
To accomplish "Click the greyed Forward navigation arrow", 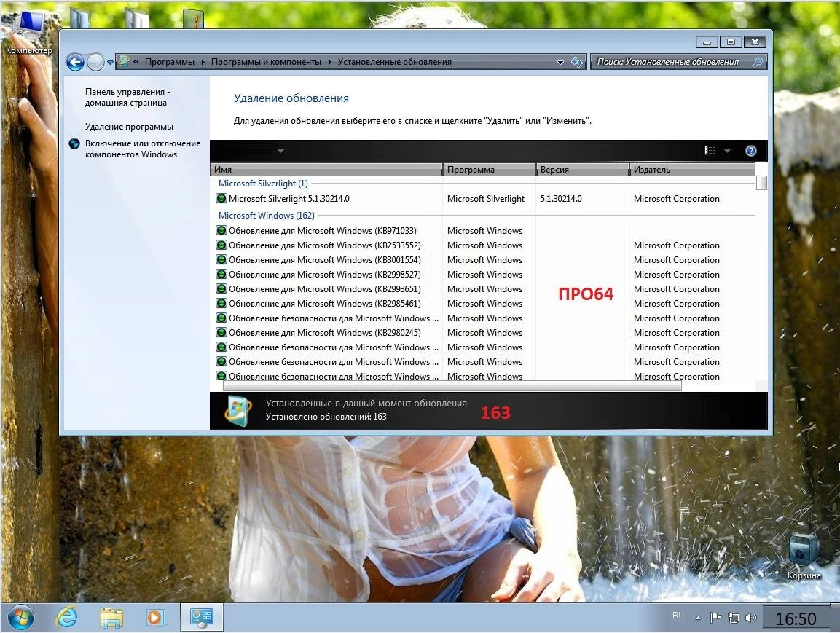I will coord(95,62).
